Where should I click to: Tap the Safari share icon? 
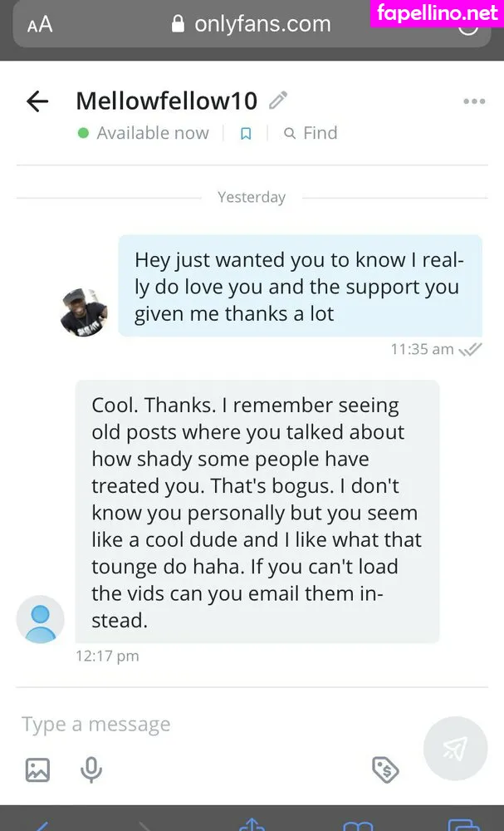(251, 824)
